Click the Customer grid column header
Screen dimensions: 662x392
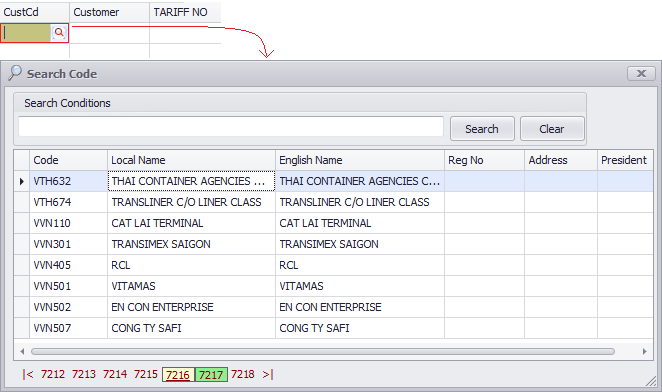click(x=109, y=12)
